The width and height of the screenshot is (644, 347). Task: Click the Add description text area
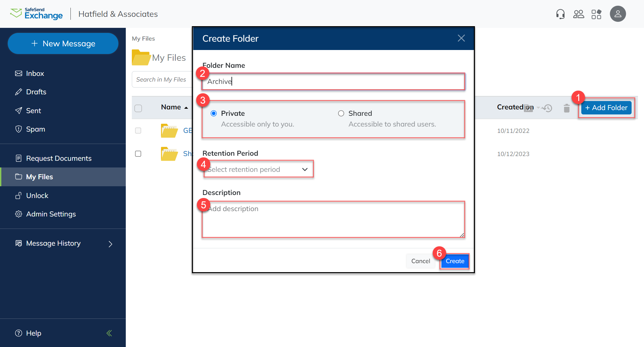pos(333,219)
